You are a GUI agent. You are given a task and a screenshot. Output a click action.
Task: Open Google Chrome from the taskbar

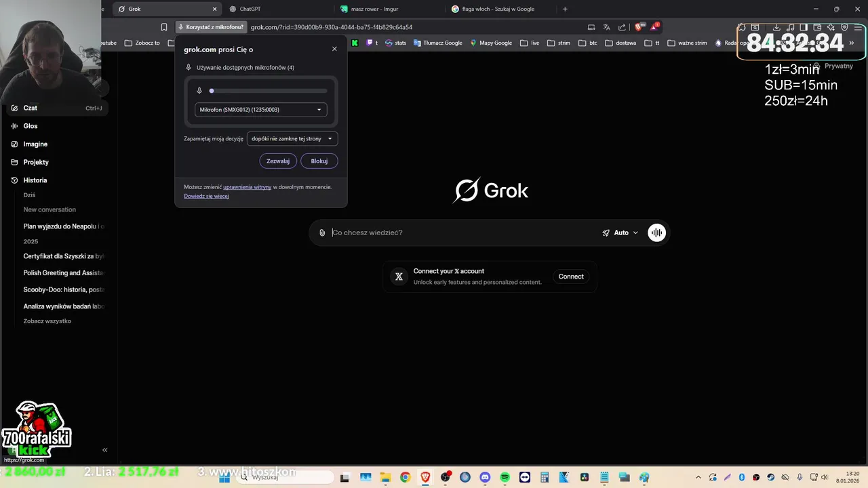pos(405,477)
